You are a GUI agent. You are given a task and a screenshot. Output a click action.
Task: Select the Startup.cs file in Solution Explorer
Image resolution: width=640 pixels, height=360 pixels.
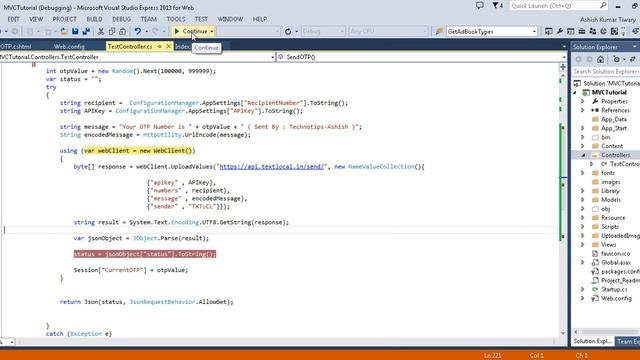(614, 289)
